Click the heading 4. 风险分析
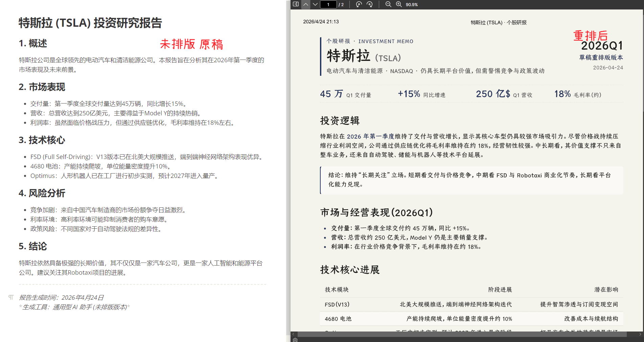644x342 pixels. tap(42, 193)
